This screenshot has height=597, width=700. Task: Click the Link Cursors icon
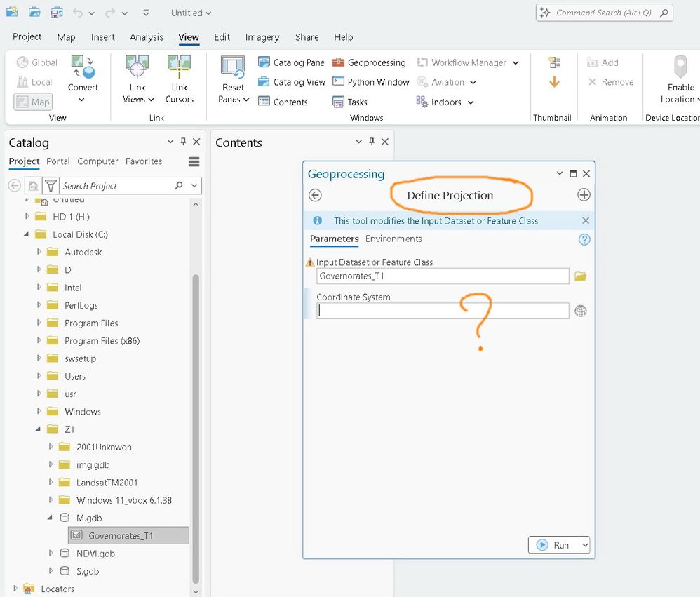(179, 66)
